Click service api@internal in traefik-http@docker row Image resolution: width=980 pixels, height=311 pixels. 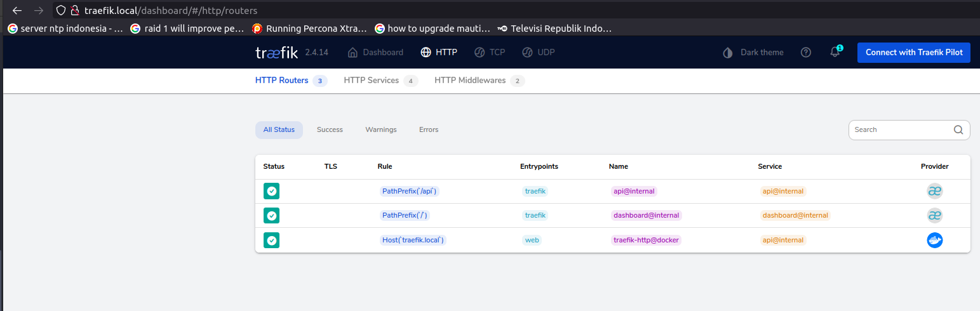[783, 241]
